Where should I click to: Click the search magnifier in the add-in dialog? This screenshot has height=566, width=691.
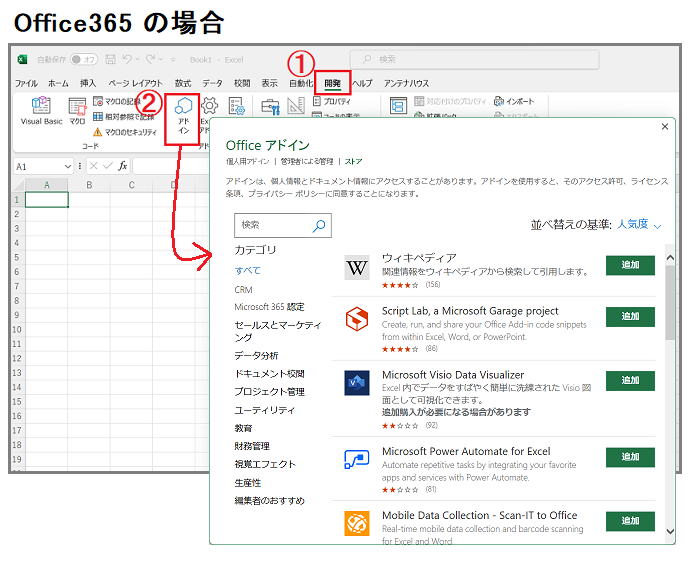click(x=319, y=225)
